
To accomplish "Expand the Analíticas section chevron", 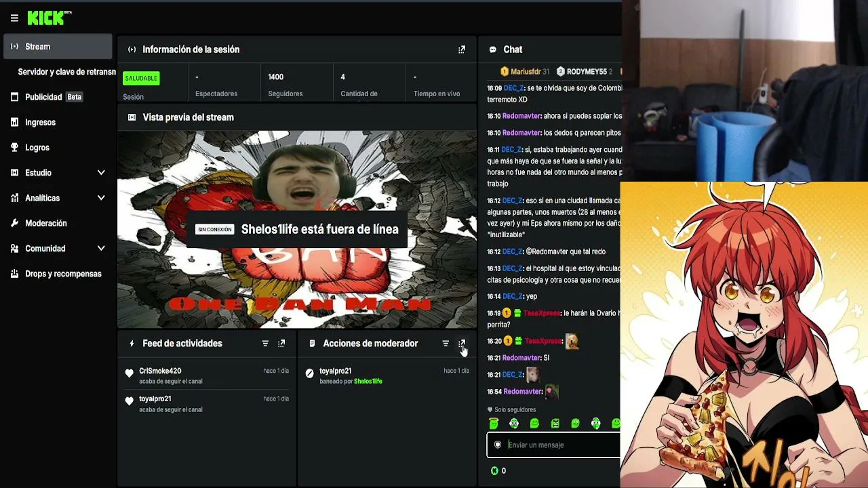I will pos(101,198).
